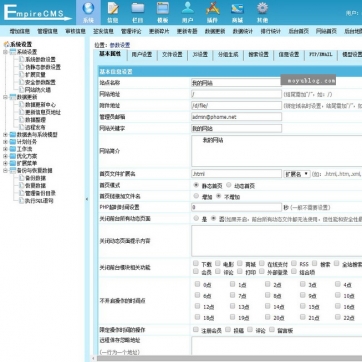
Task: Tick the RSS checkbox
Action: [x=294, y=263]
